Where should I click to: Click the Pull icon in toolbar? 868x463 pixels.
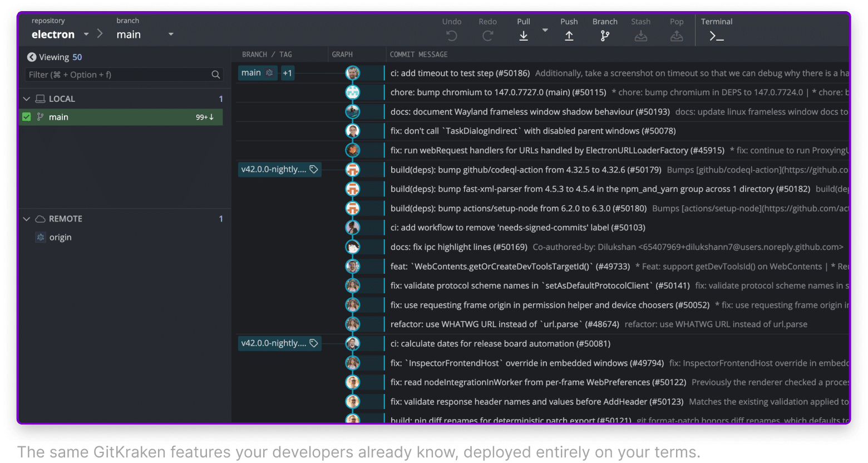pyautogui.click(x=523, y=36)
